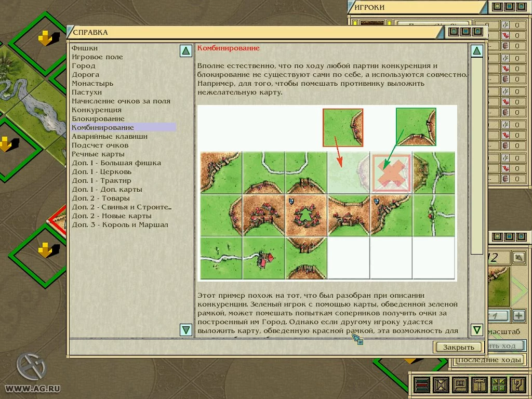Click the current tile preview in tile panel
Image resolution: width=532 pixels, height=399 pixels.
click(x=499, y=287)
